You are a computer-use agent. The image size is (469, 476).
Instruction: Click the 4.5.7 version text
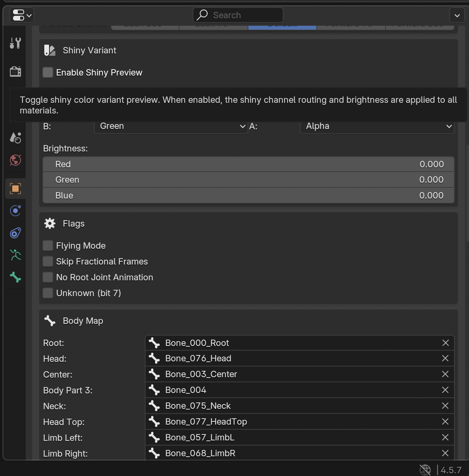pos(451,470)
